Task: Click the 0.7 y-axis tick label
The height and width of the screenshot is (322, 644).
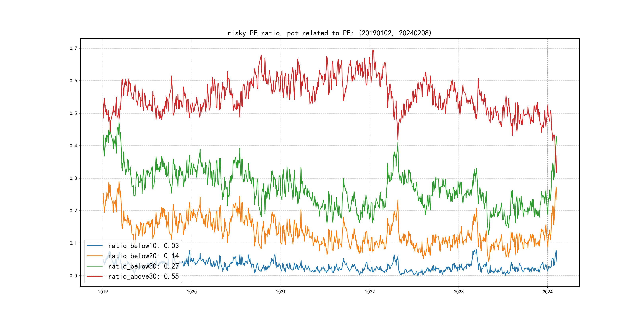Action: pos(73,48)
